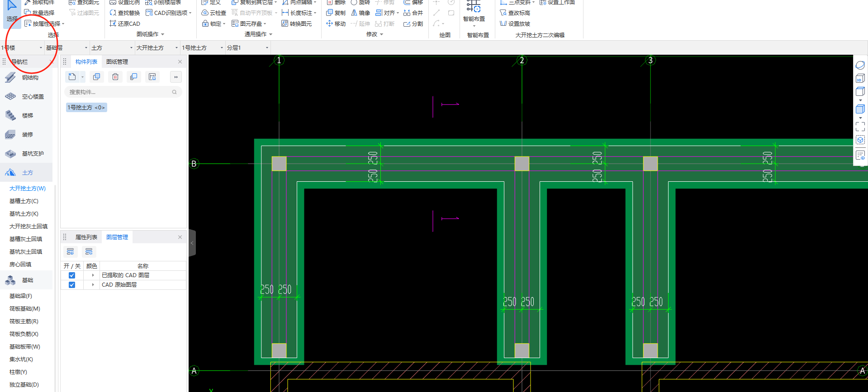
Task: Click 查改标高 check elevation tool
Action: tap(515, 13)
